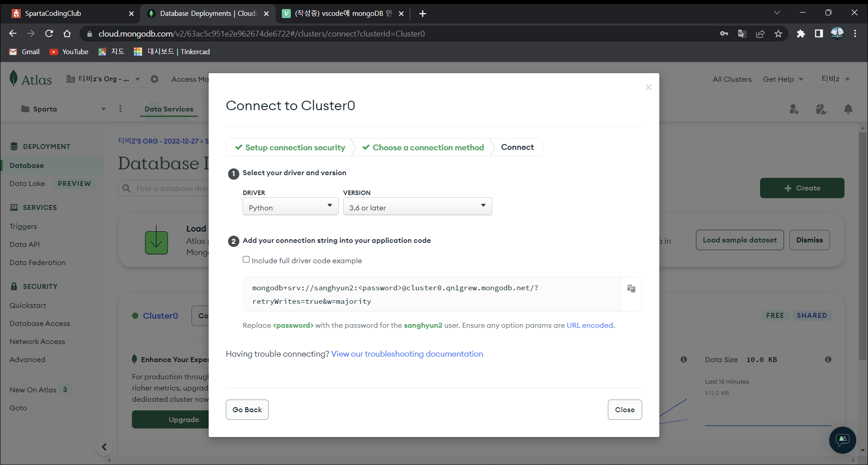Open the DRIVER dropdown showing Python

click(290, 206)
